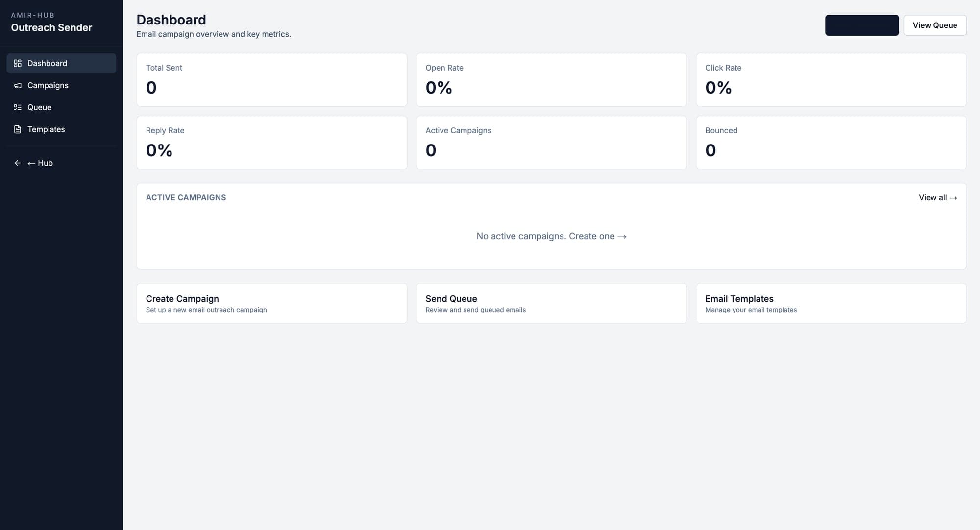
Task: Click the Templates document icon
Action: (18, 129)
